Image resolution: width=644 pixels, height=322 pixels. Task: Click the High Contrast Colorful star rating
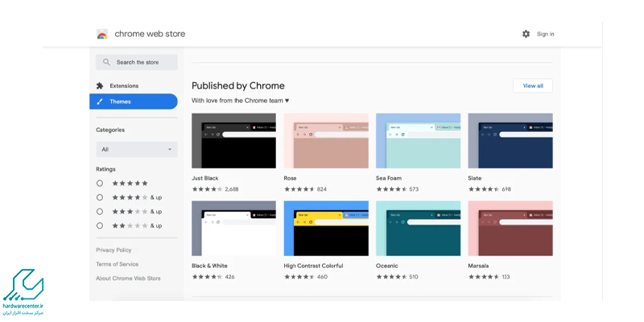point(299,277)
